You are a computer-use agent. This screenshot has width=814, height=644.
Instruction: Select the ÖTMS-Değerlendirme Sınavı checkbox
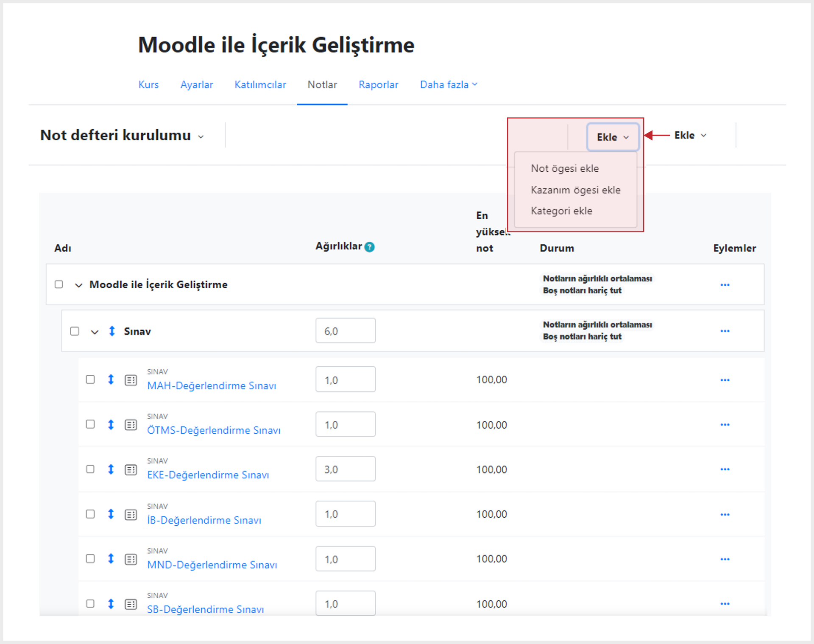tap(90, 424)
